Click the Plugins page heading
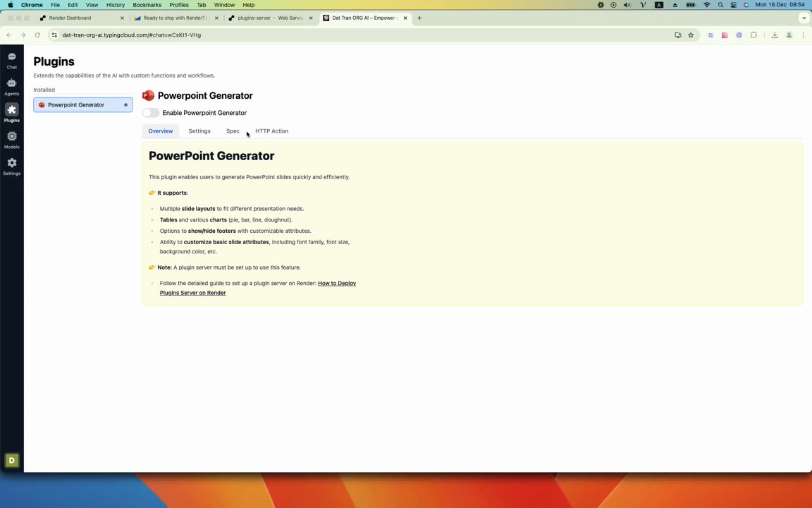The height and width of the screenshot is (508, 812). click(54, 61)
